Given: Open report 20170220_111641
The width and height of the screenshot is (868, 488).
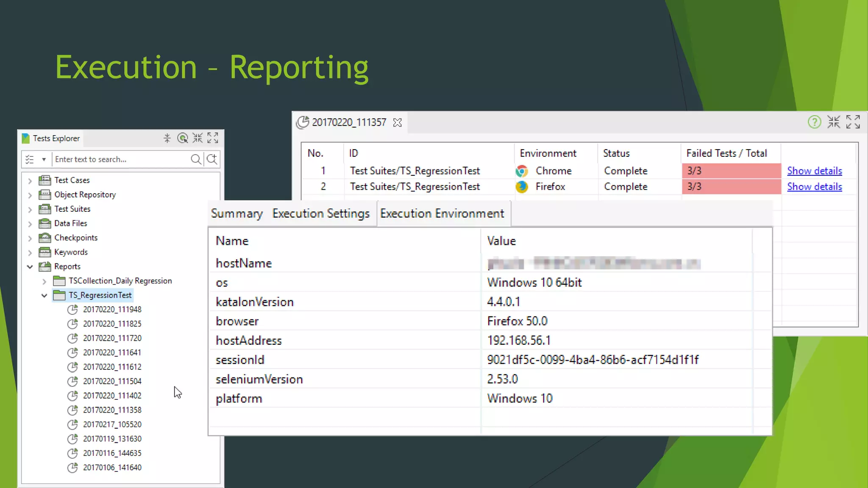Looking at the screenshot, I should [112, 353].
